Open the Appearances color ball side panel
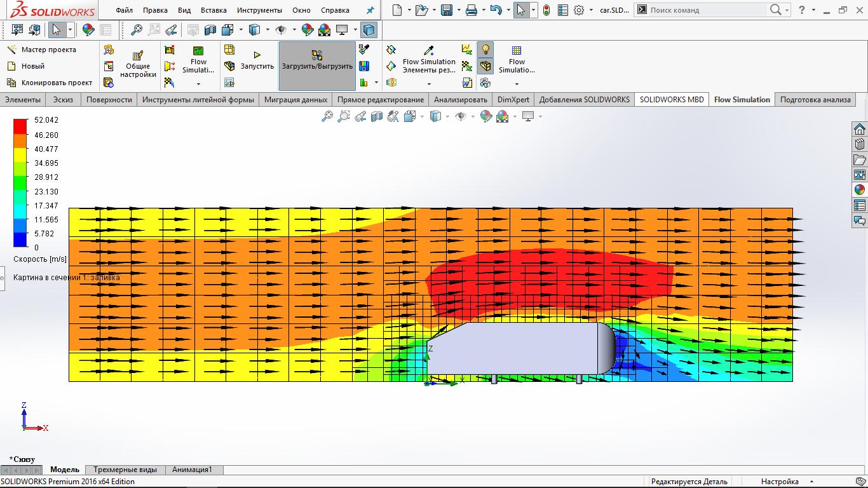The width and height of the screenshot is (868, 488). pos(860,190)
